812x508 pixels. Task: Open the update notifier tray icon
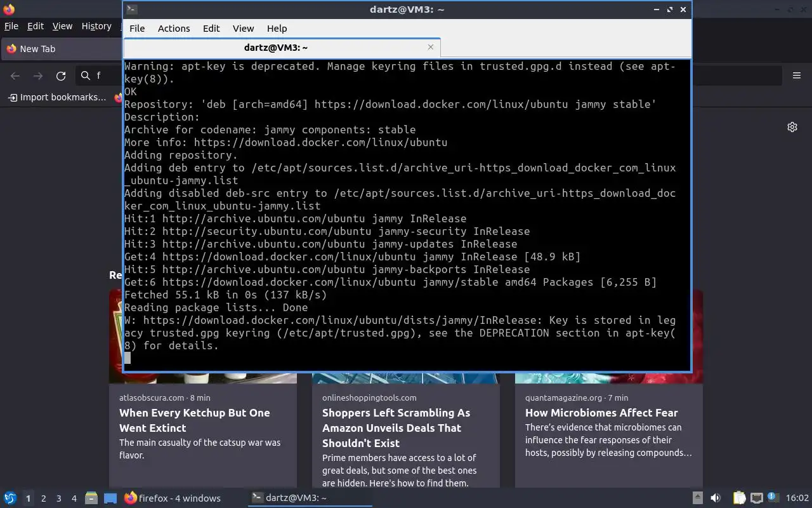tap(773, 498)
